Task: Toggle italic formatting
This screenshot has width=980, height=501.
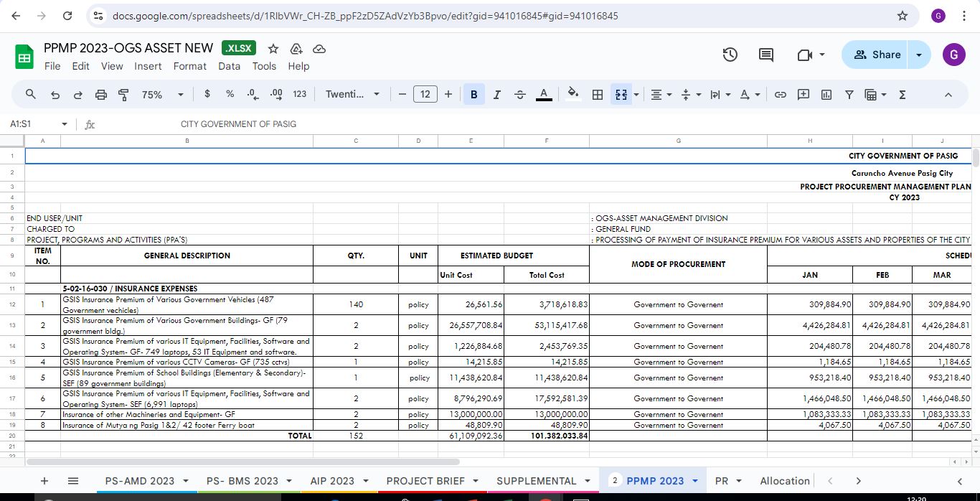Action: 496,95
